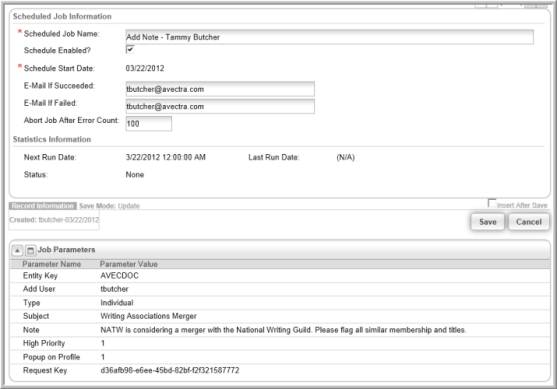Screen dimensions: 557x389
Task: Click the Save Mode: Update text
Action: pos(109,206)
